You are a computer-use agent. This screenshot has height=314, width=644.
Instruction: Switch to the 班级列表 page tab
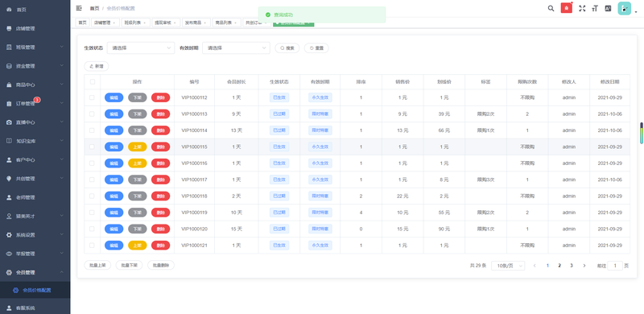click(x=135, y=23)
